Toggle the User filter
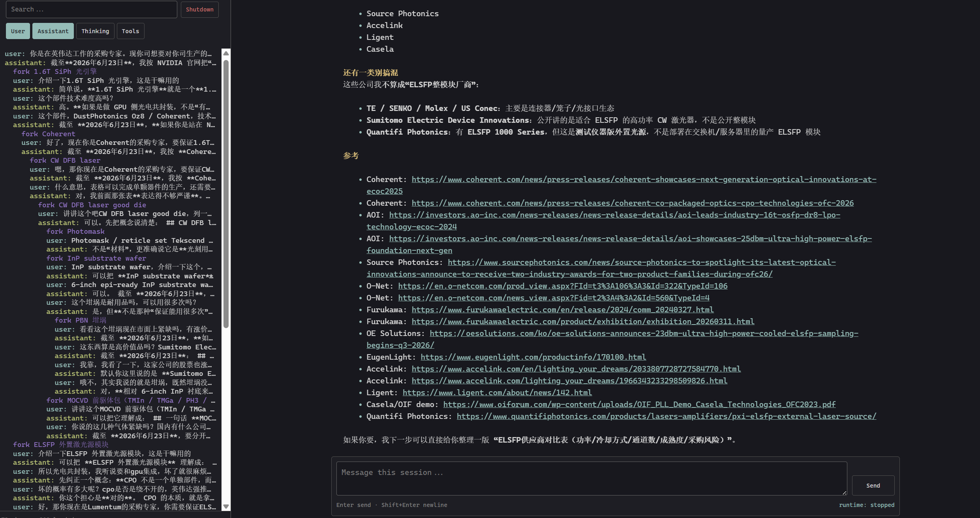The height and width of the screenshot is (518, 980). click(18, 31)
